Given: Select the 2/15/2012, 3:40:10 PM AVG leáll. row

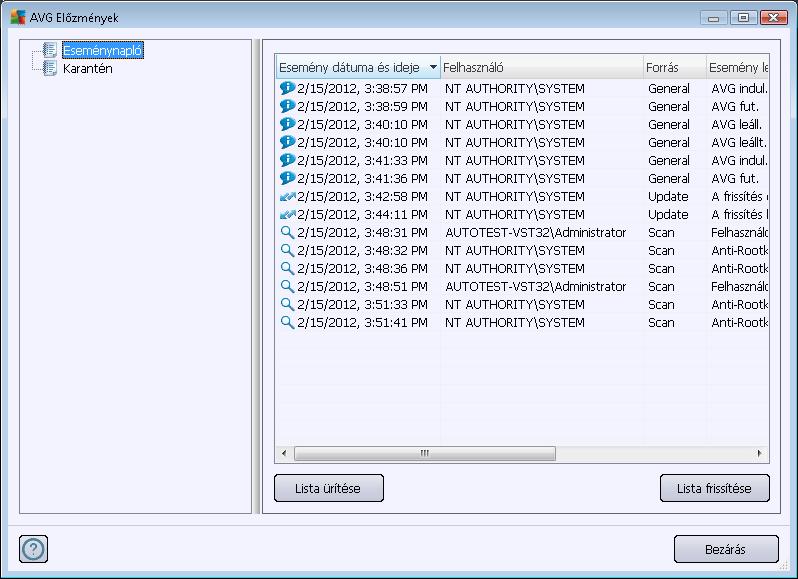Looking at the screenshot, I should click(522, 124).
